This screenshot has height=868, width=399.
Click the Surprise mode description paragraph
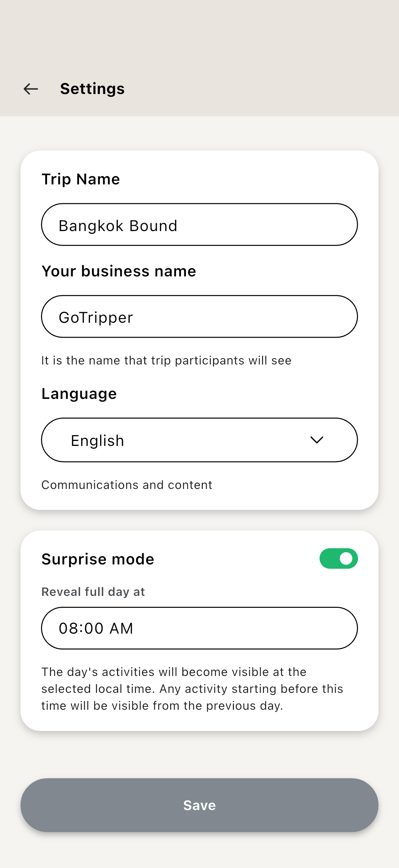pyautogui.click(x=192, y=689)
